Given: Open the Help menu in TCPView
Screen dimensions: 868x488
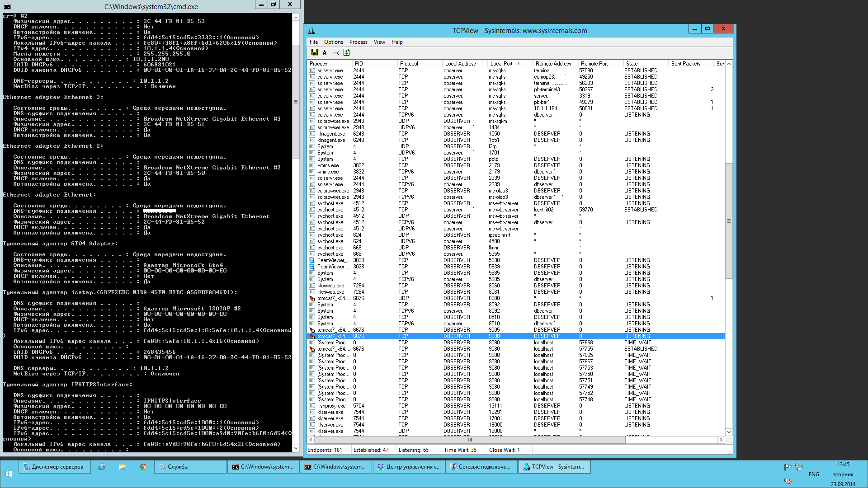Looking at the screenshot, I should point(397,42).
